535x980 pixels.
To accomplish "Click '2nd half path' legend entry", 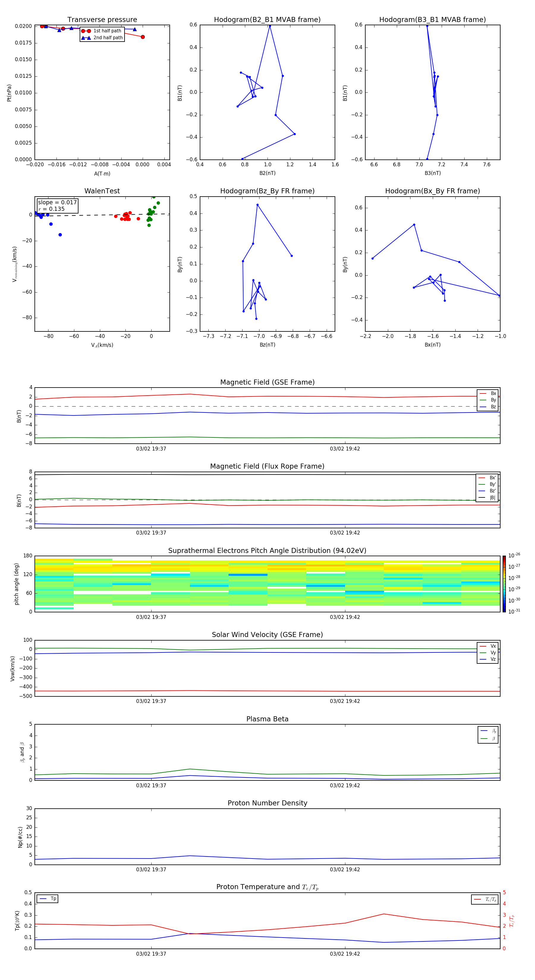I will coord(102,38).
